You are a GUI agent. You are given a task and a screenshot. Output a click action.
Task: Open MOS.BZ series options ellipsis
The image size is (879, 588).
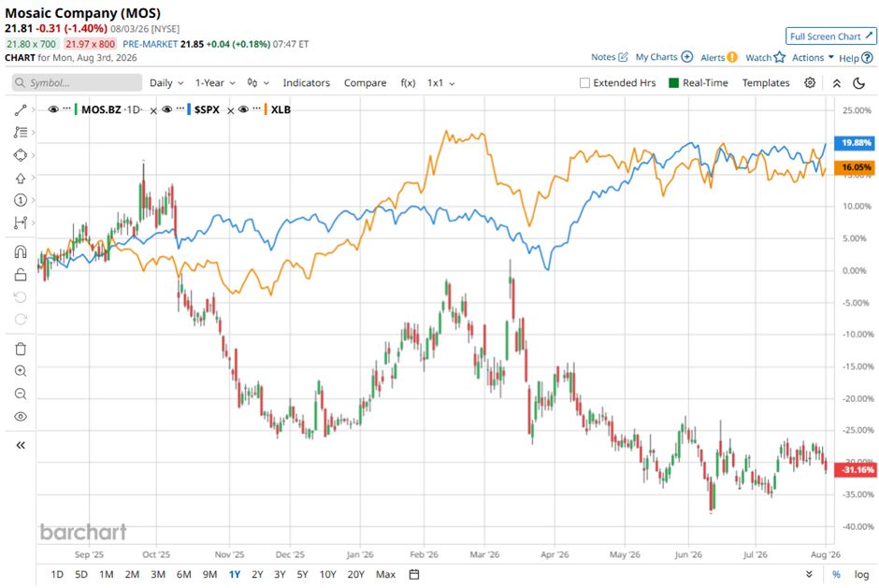pyautogui.click(x=66, y=108)
